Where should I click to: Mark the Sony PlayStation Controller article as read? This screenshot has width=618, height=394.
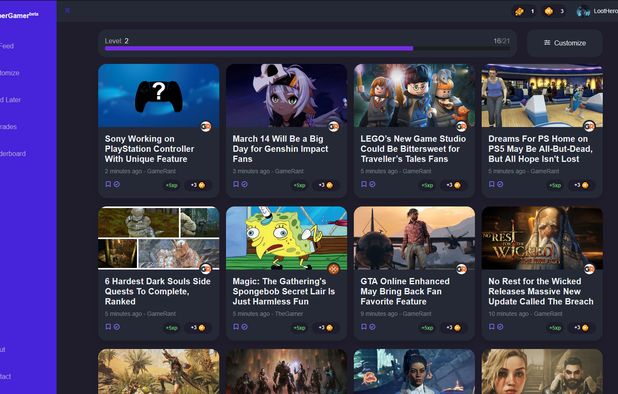click(117, 184)
